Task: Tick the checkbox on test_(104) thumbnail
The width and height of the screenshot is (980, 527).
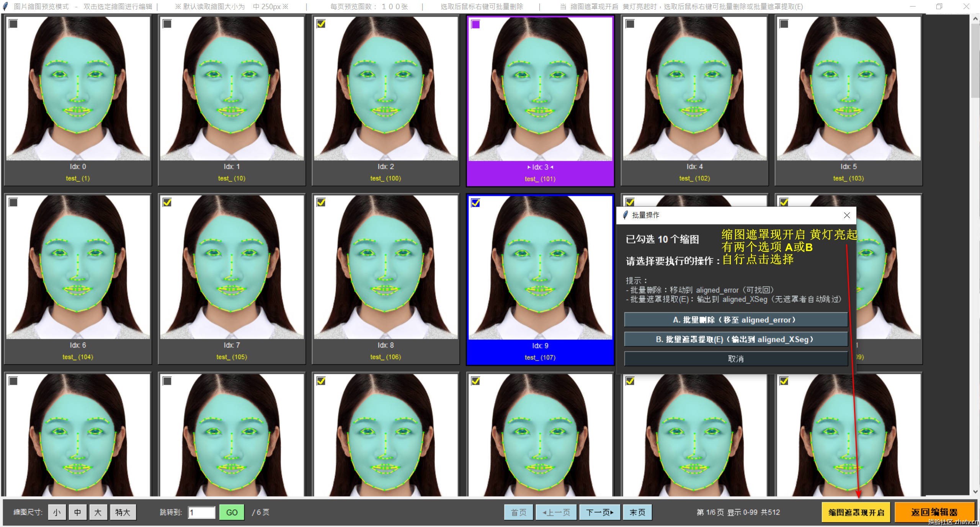Action: tap(13, 202)
